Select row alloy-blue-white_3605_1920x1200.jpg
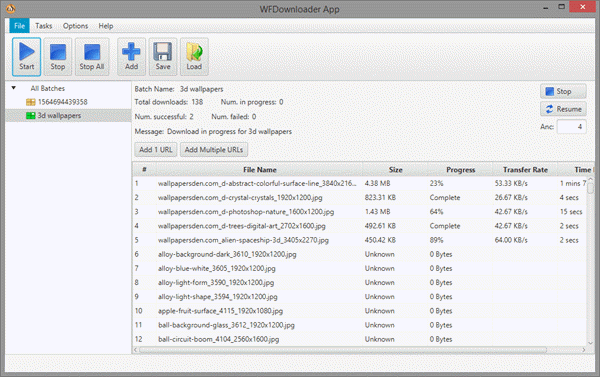The height and width of the screenshot is (377, 600). tap(360, 268)
